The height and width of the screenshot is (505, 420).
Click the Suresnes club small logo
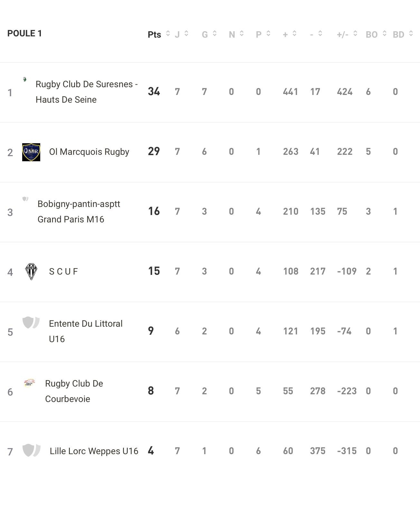(25, 79)
